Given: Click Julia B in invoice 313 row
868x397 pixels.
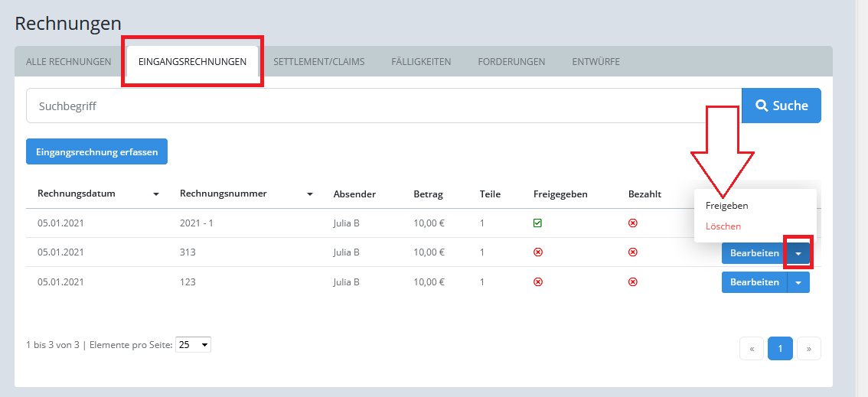Looking at the screenshot, I should [347, 252].
